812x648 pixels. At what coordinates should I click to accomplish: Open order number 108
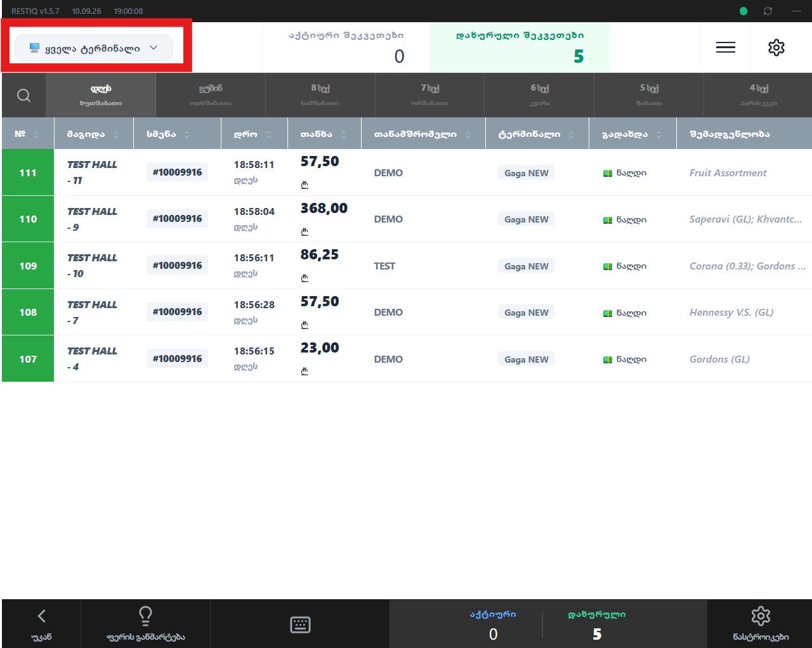coord(28,312)
